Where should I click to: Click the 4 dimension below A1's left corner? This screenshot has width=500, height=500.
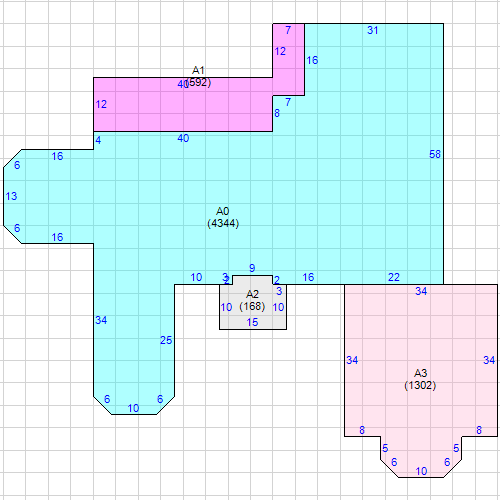pos(98,140)
